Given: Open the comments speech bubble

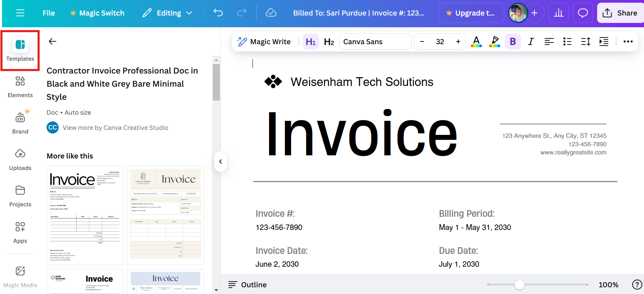Looking at the screenshot, I should 583,13.
